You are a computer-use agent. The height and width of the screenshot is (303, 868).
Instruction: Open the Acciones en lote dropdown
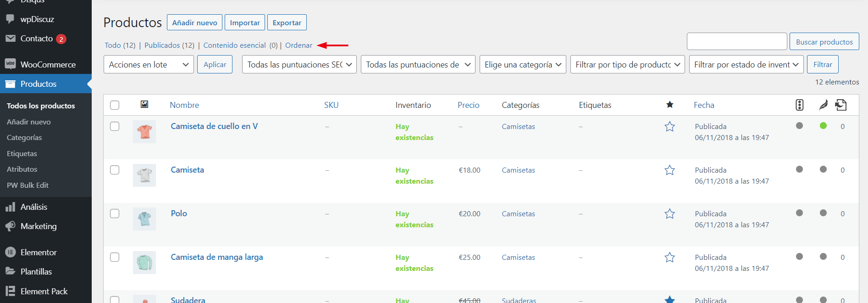[x=149, y=64]
